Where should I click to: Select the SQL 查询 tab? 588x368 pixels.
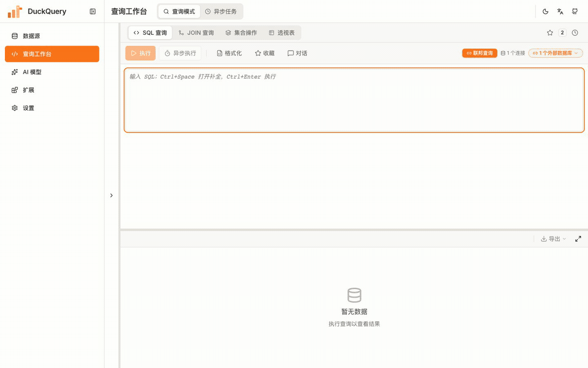(150, 33)
